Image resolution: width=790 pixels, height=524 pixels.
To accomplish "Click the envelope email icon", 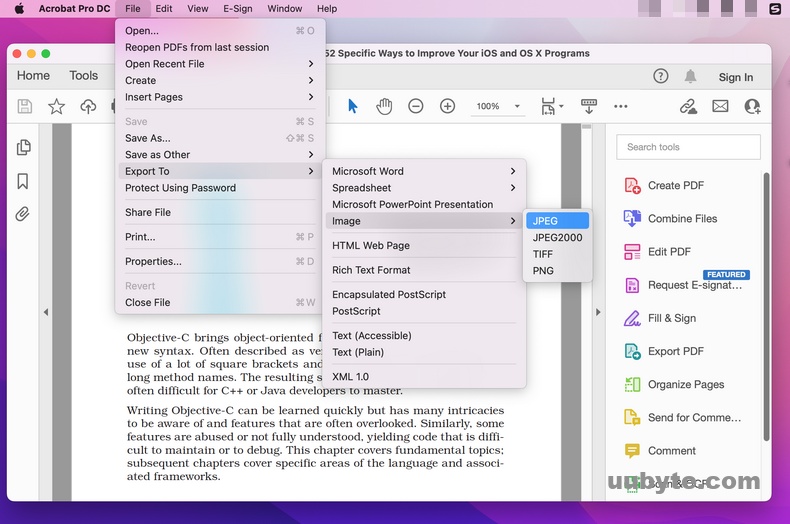I will pos(720,106).
